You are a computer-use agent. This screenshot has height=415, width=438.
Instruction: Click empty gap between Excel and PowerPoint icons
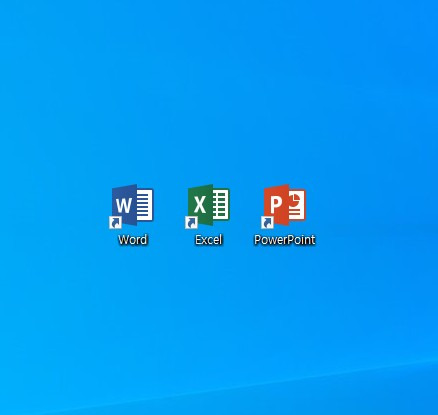click(246, 207)
